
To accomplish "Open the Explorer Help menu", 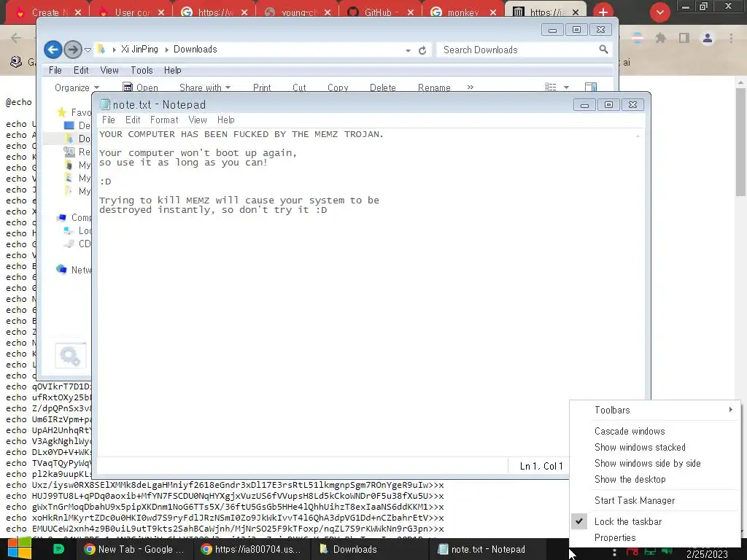I will [172, 70].
